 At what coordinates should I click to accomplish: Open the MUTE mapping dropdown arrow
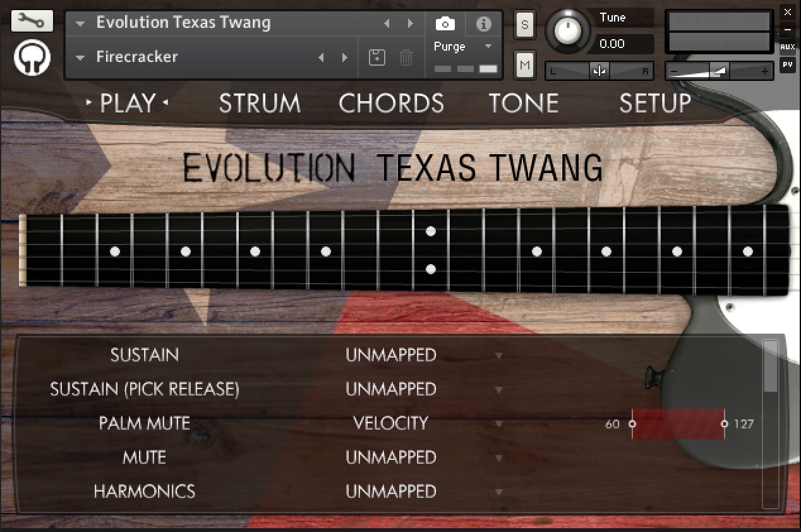498,458
